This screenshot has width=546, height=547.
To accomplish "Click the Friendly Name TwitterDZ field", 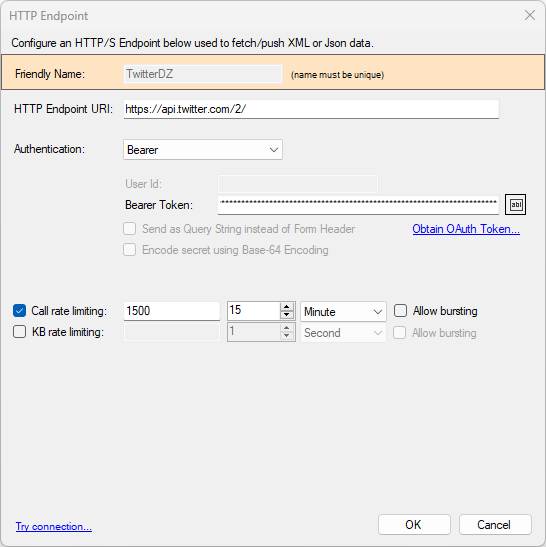I will 203,74.
